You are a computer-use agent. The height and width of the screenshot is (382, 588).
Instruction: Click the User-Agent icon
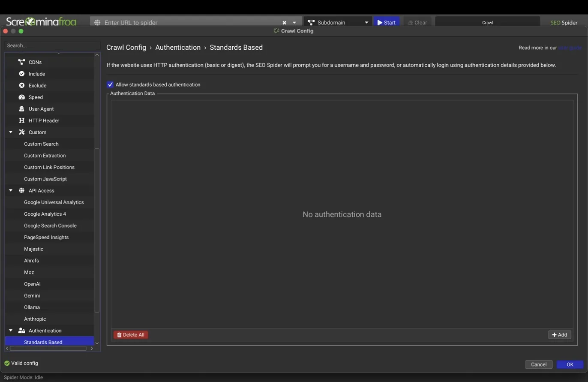[21, 109]
